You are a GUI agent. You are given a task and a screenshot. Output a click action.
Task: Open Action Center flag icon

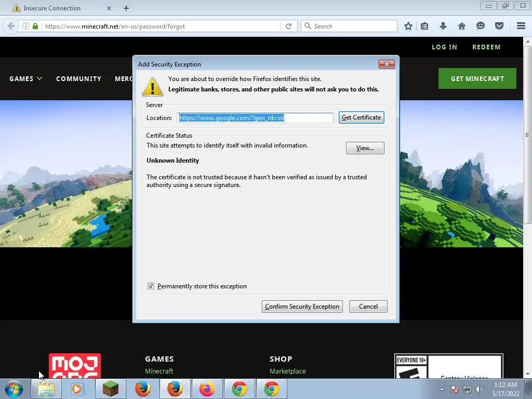[x=455, y=389]
